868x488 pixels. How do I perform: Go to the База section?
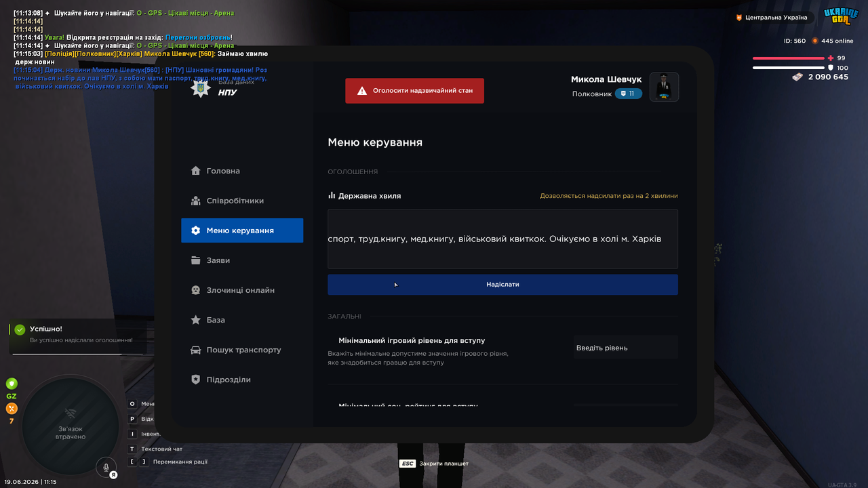click(x=242, y=320)
